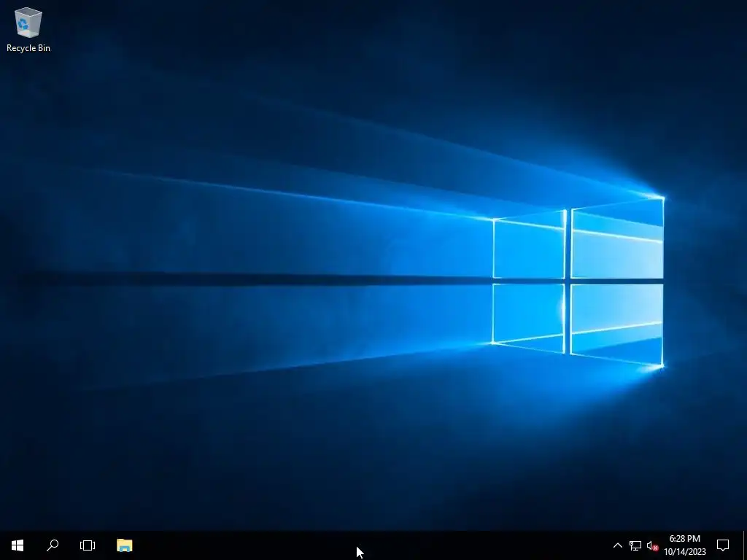Open clock showing 6:28 PM
747x560 pixels.
[684, 545]
